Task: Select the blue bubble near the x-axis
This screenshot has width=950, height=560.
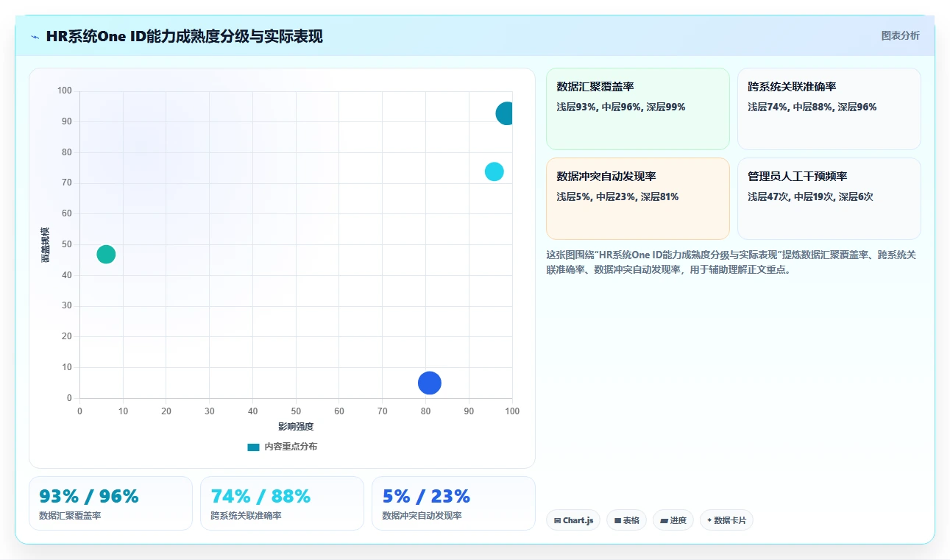Action: 430,383
